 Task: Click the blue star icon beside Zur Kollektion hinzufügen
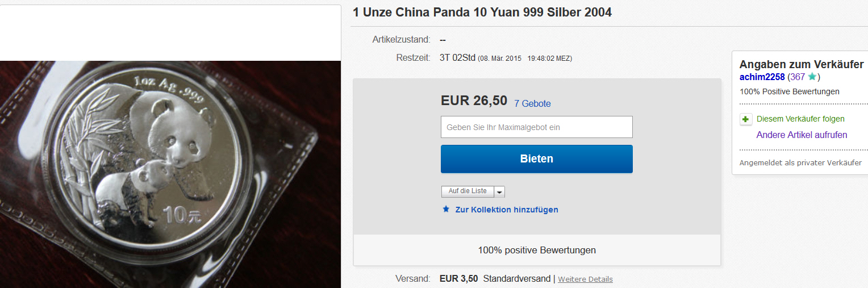tap(446, 210)
